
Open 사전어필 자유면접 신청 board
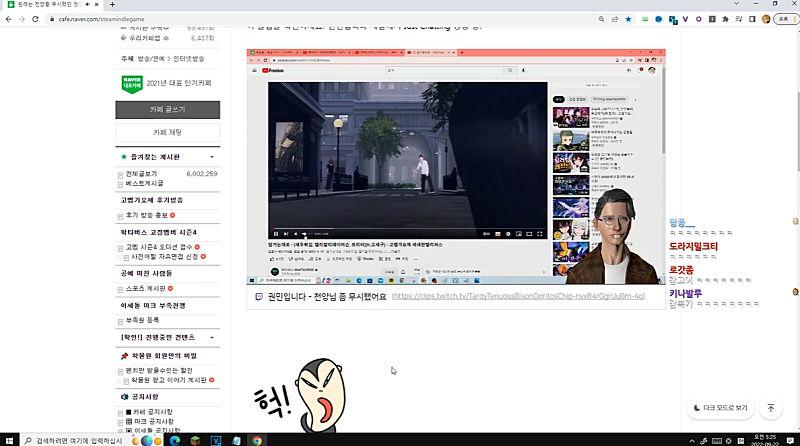[165, 256]
